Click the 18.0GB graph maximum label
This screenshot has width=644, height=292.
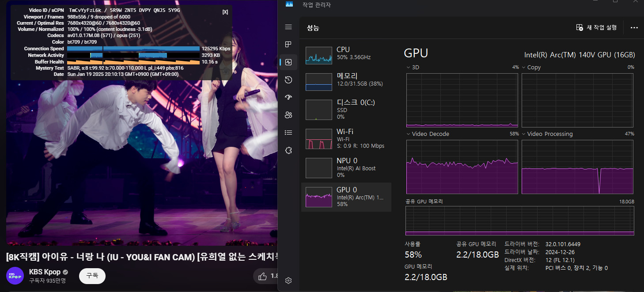627,201
